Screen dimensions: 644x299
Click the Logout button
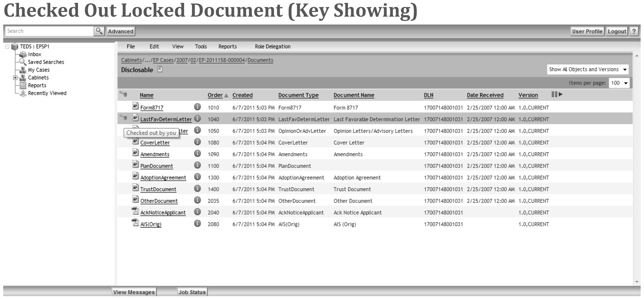coord(616,31)
